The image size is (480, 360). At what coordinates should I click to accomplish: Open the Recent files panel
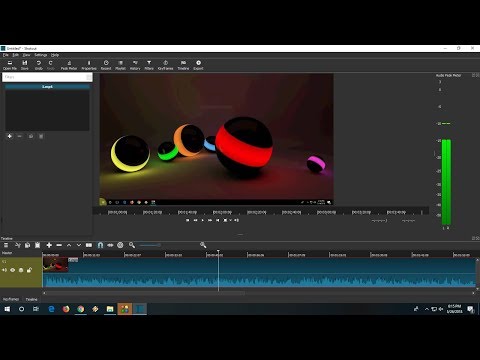pos(106,65)
